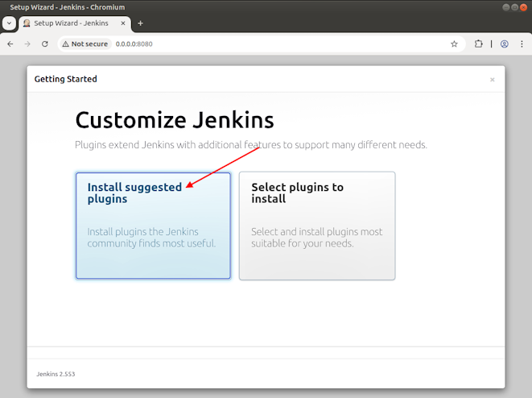Image resolution: width=532 pixels, height=398 pixels.
Task: Close the Getting Started dialog
Action: point(493,80)
